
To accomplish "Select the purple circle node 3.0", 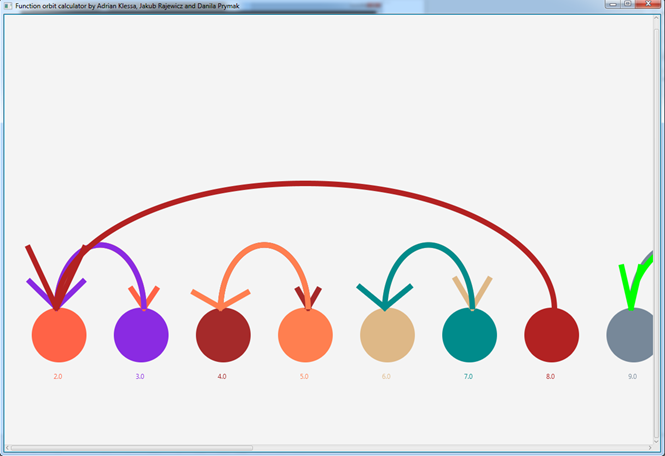I will [x=141, y=335].
